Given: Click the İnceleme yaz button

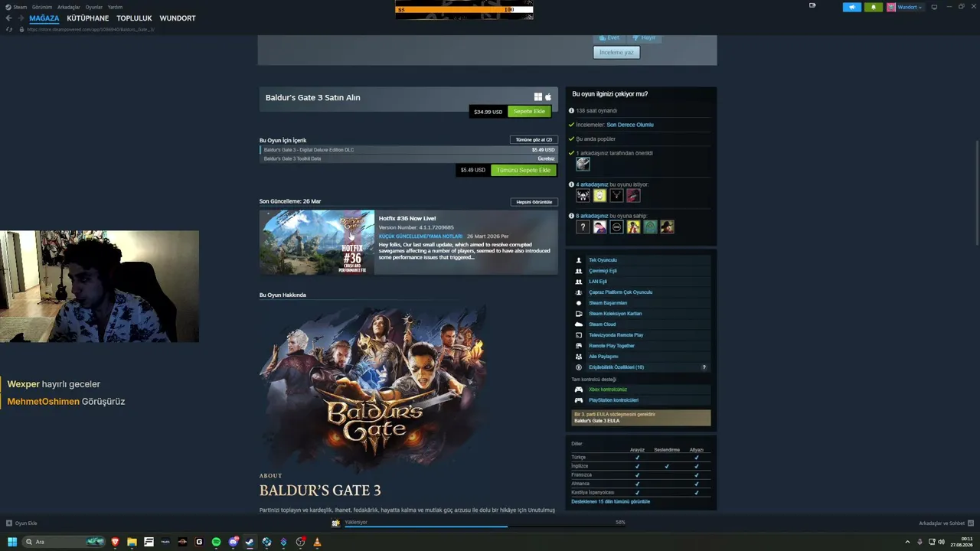Looking at the screenshot, I should 616,52.
